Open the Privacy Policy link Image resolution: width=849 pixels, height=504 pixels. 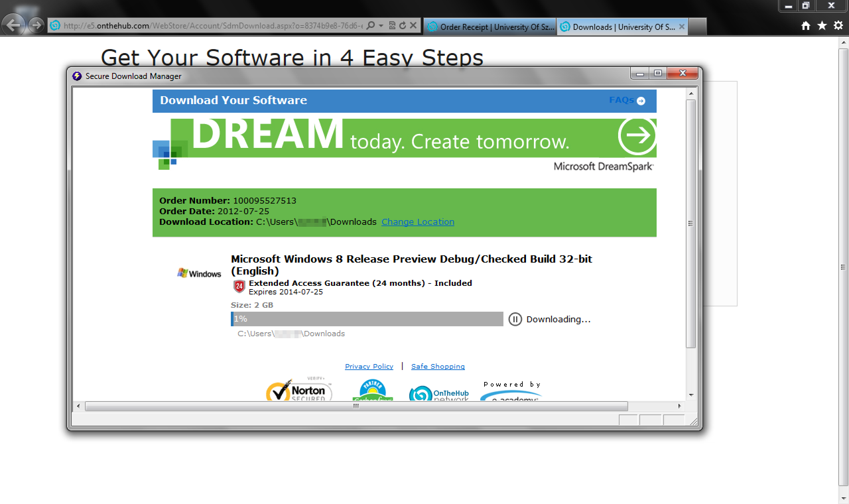369,367
